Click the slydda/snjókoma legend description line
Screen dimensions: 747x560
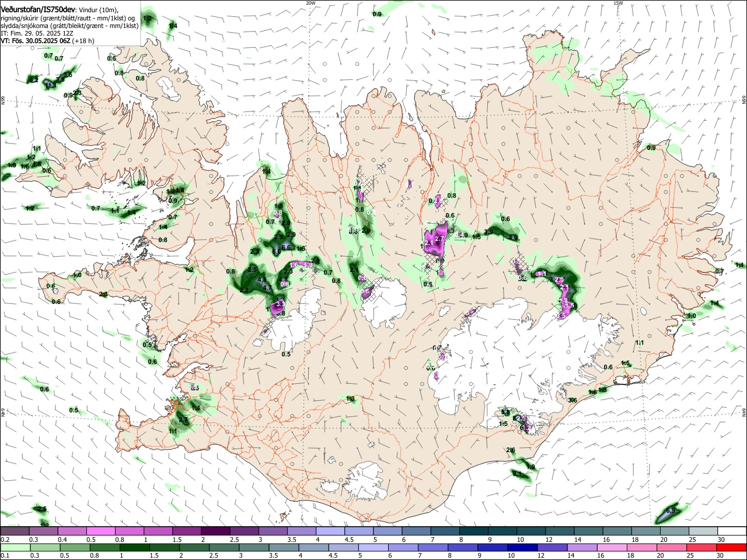coord(69,26)
